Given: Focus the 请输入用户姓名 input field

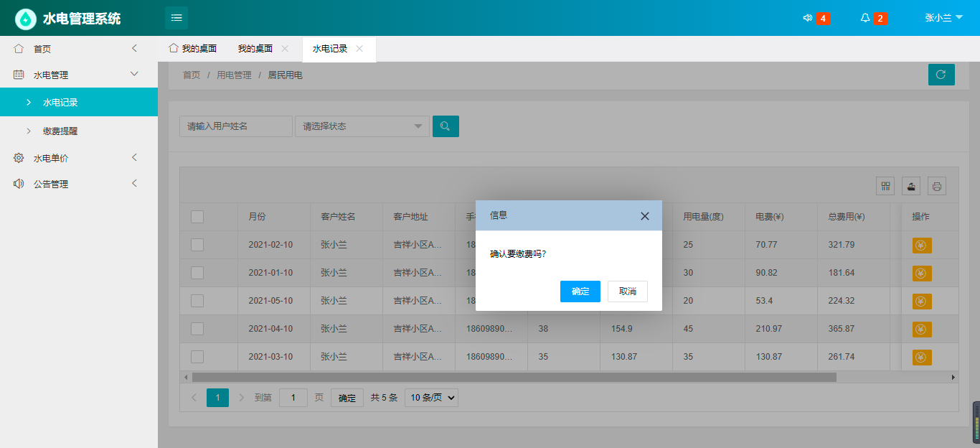Looking at the screenshot, I should click(x=236, y=126).
